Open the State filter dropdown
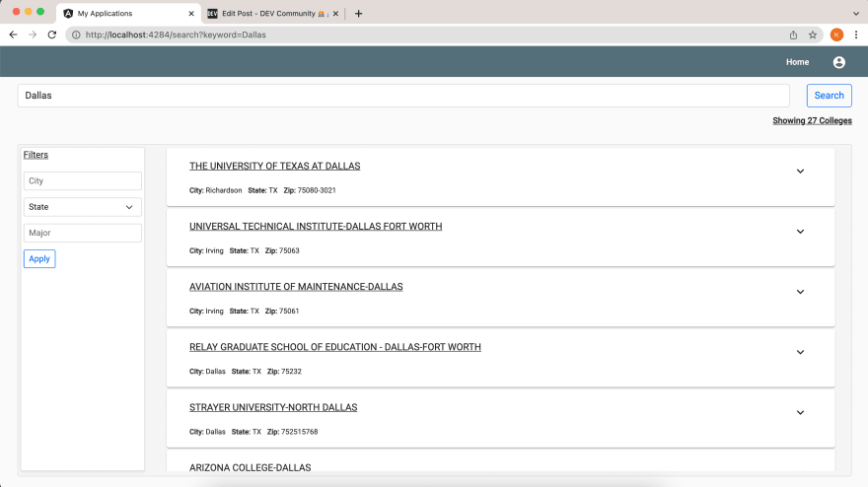 pyautogui.click(x=83, y=207)
